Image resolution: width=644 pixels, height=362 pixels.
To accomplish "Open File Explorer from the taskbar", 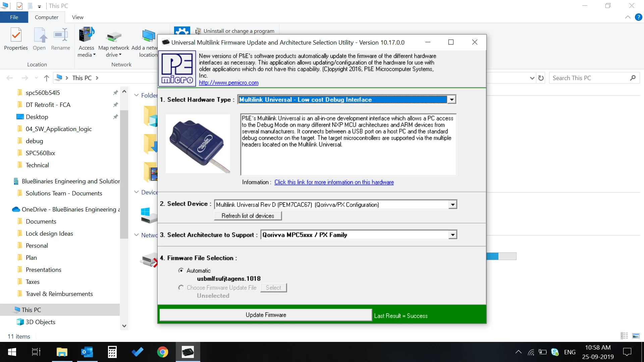I will point(62,352).
